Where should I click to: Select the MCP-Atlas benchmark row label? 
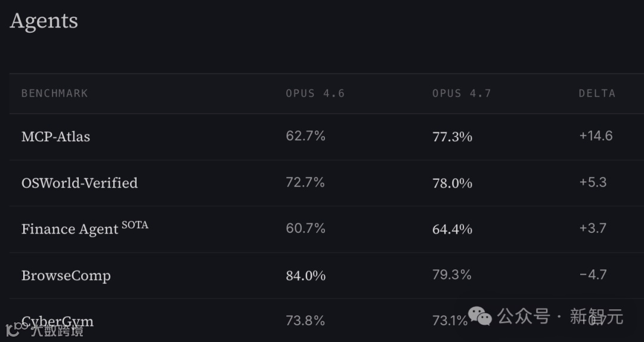pyautogui.click(x=55, y=136)
